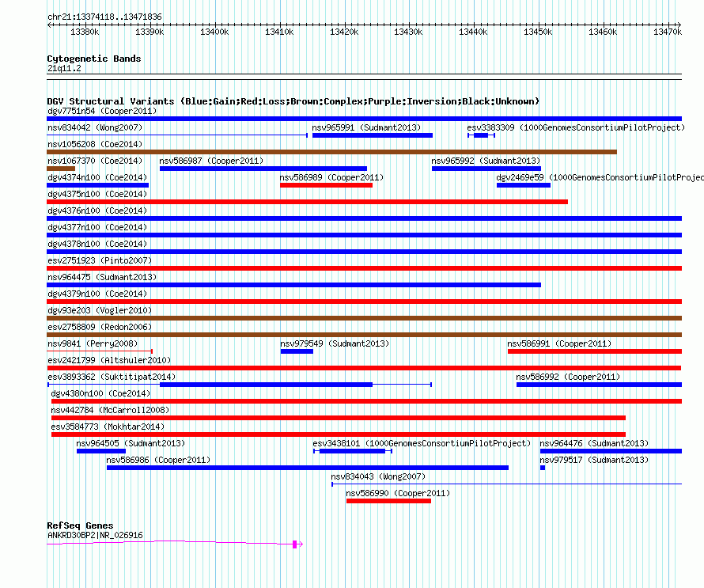Select nsv586989 (Cooper2011) label

pyautogui.click(x=331, y=177)
